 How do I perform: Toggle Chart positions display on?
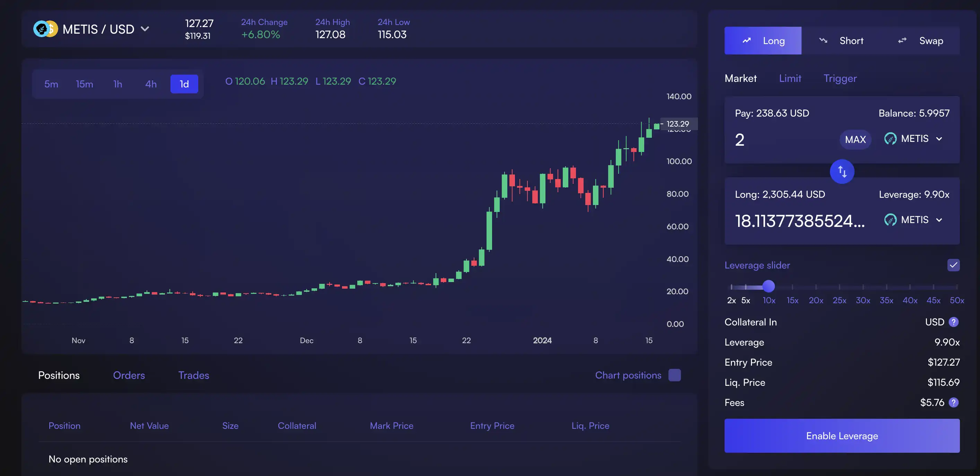(675, 376)
